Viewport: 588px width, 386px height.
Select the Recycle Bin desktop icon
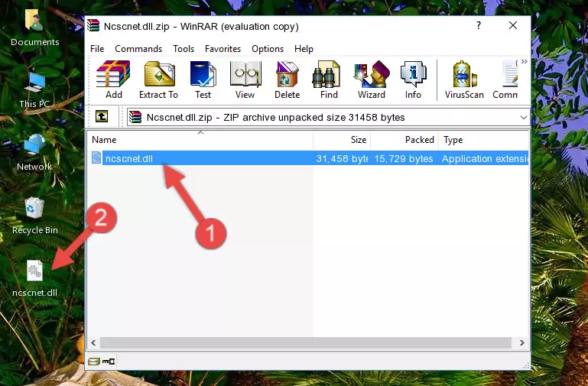(x=35, y=216)
